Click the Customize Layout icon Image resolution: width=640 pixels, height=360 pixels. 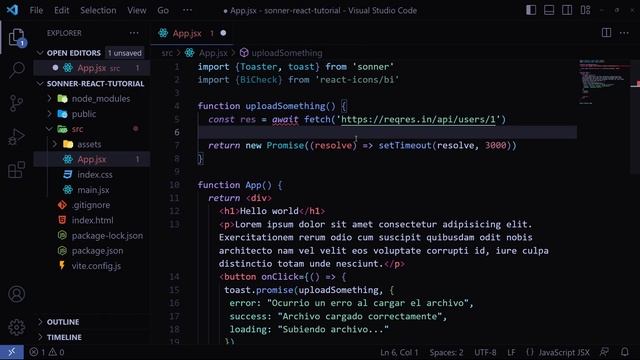pyautogui.click(x=586, y=10)
